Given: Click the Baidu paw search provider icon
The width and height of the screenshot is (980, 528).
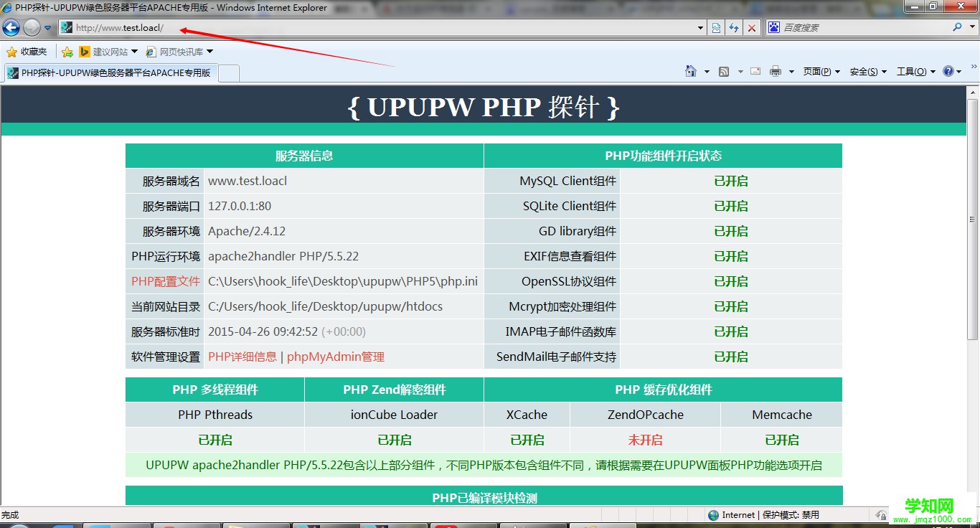Looking at the screenshot, I should pyautogui.click(x=773, y=27).
